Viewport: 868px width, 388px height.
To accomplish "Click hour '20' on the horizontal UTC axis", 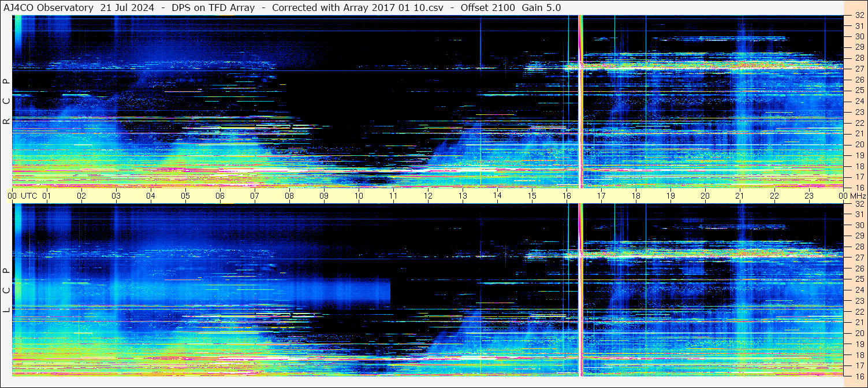I will [705, 196].
